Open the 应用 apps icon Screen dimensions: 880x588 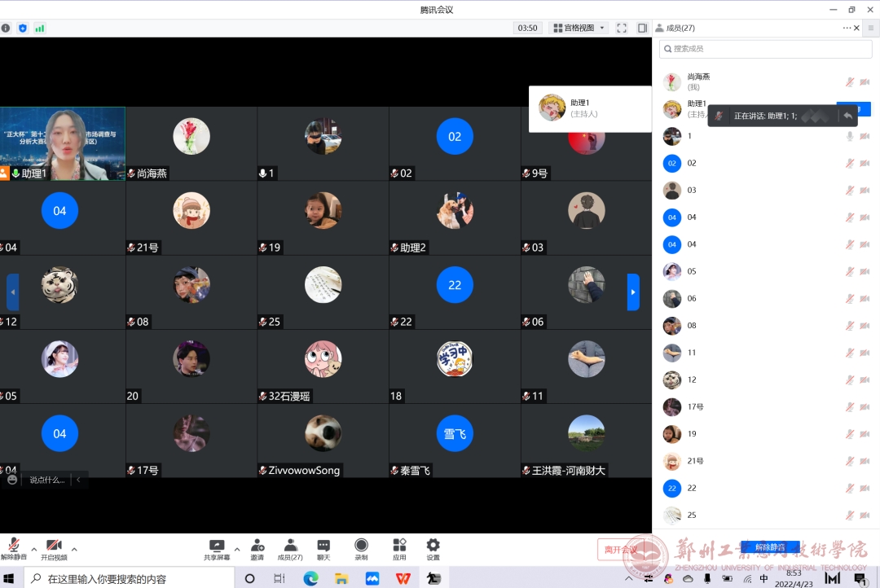coord(399,550)
